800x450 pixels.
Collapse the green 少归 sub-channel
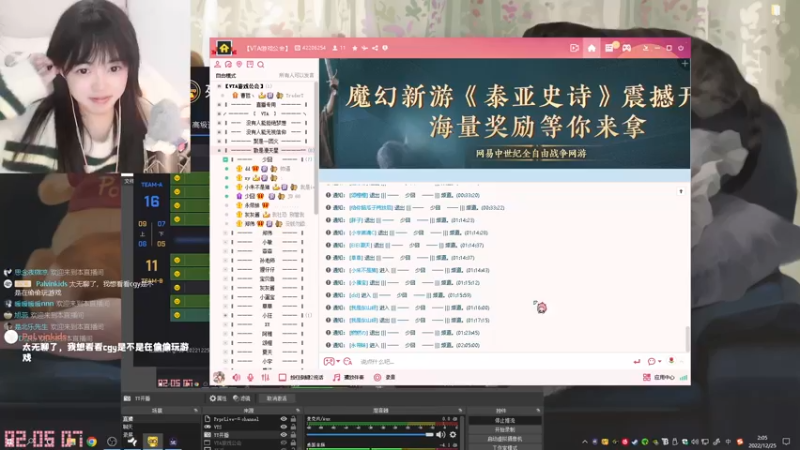(225, 160)
